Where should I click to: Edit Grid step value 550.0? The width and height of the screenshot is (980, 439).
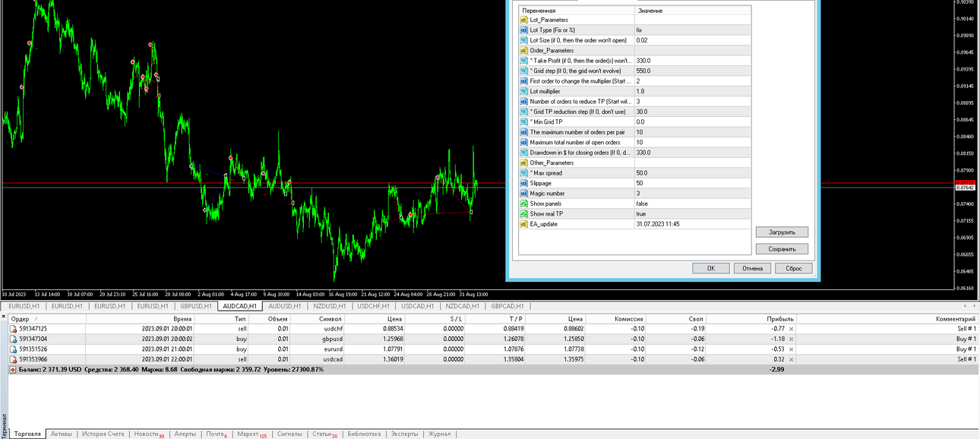pyautogui.click(x=693, y=71)
